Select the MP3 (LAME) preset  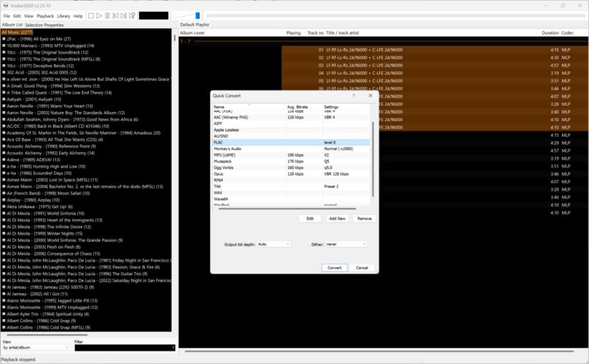pos(291,155)
